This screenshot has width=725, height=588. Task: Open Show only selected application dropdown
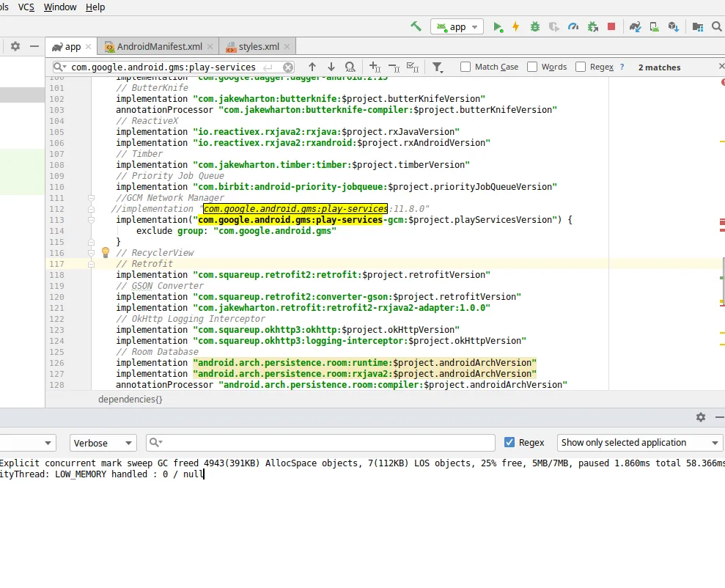point(640,443)
